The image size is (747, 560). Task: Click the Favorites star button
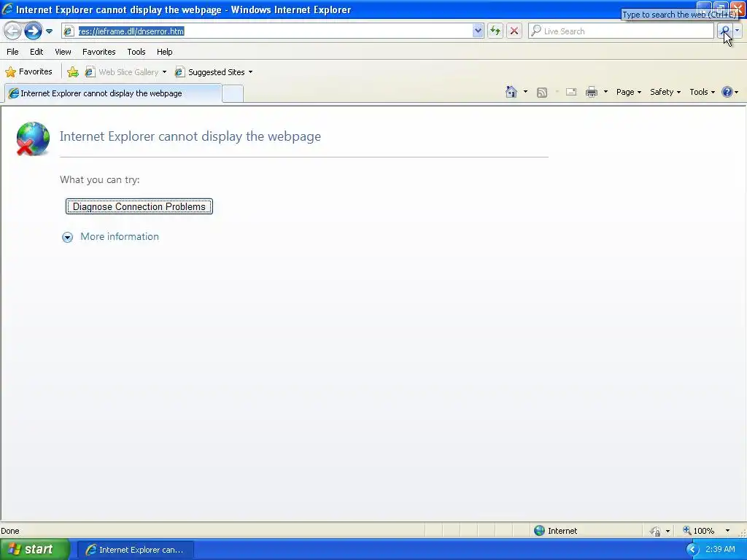pyautogui.click(x=28, y=72)
